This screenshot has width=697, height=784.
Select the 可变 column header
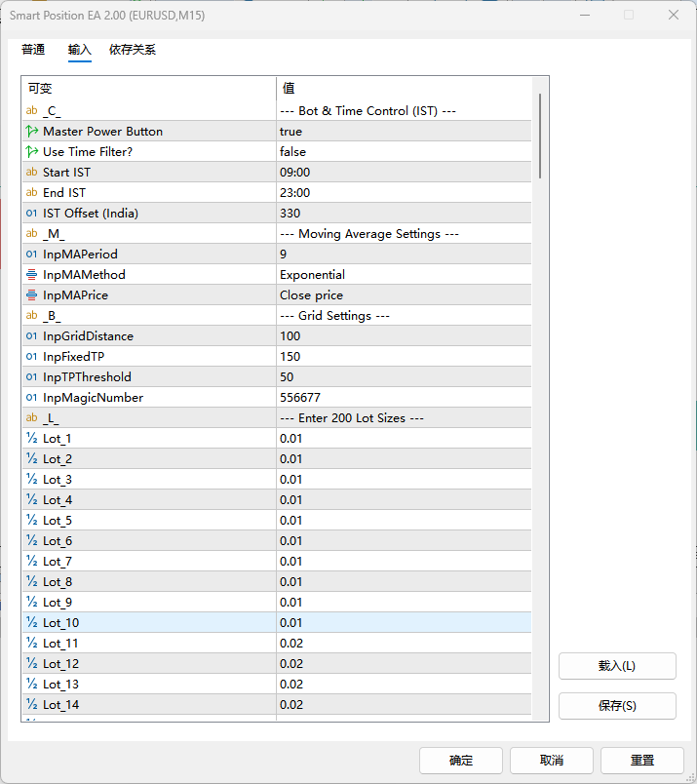click(x=149, y=89)
